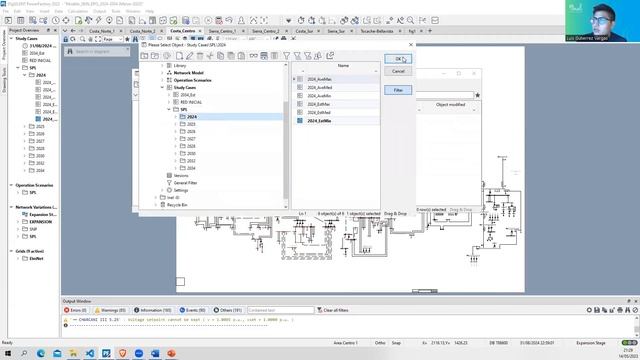The width and height of the screenshot is (640, 360).
Task: Click the star icon in the background window
Action: pyautogui.click(x=477, y=95)
